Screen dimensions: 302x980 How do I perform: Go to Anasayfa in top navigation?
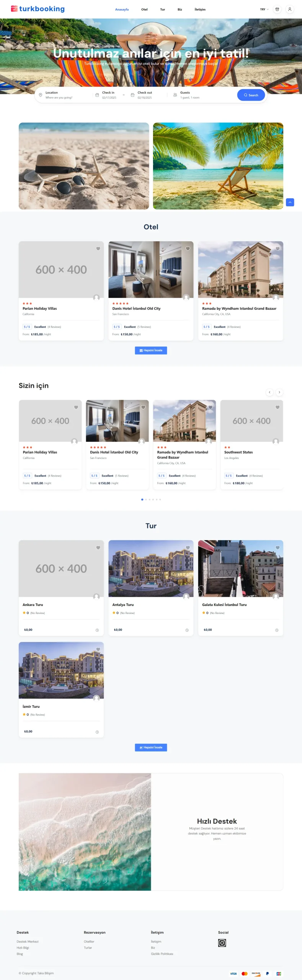coord(122,9)
